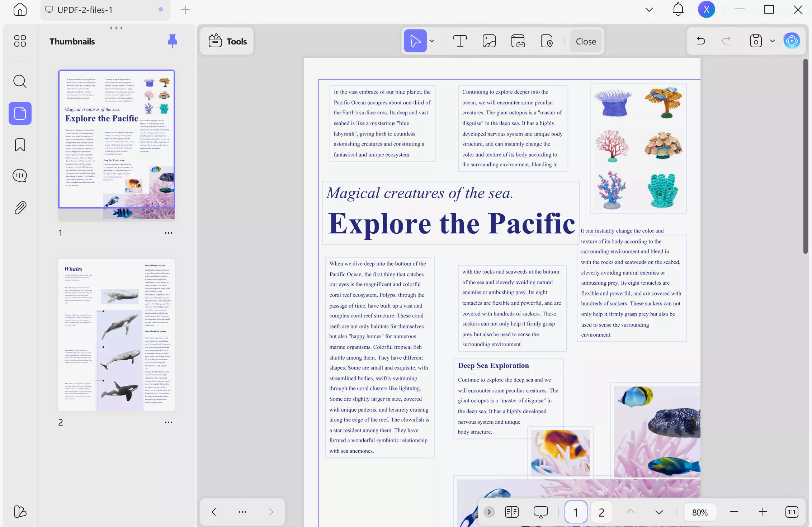Enable two-page view at the bottom bar

(512, 512)
